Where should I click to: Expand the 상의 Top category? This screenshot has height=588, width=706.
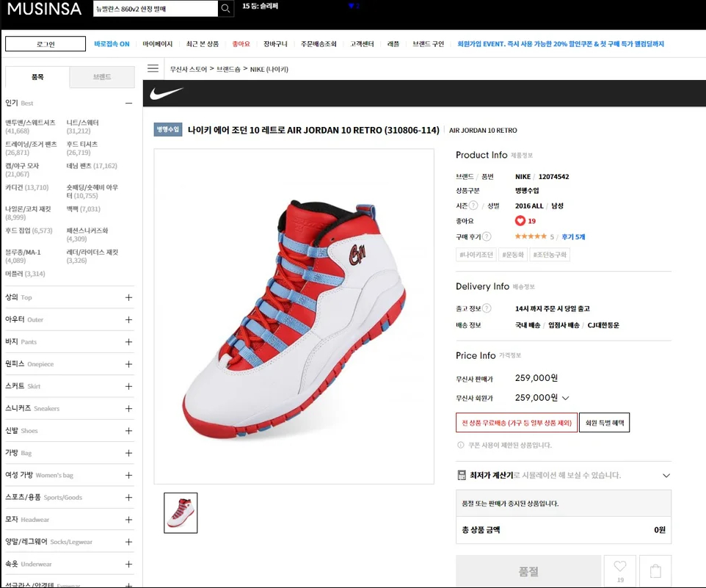[128, 297]
